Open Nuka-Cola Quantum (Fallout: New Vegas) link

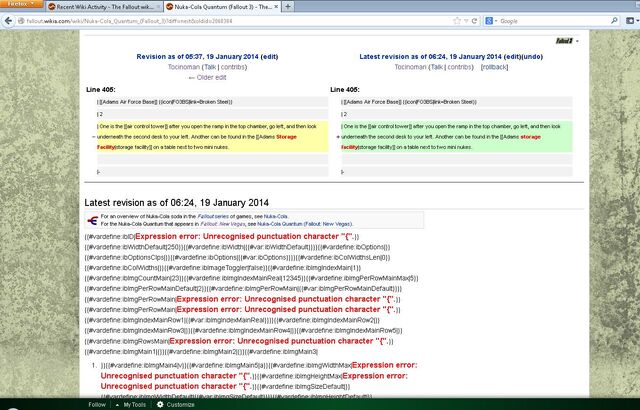pos(304,224)
